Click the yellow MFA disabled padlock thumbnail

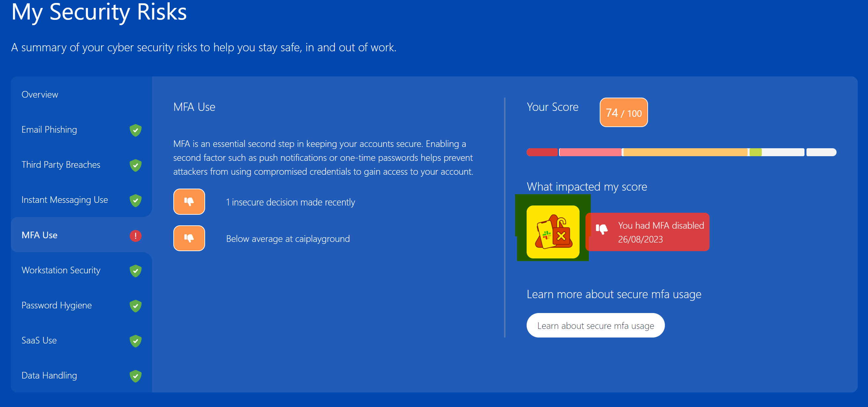553,232
